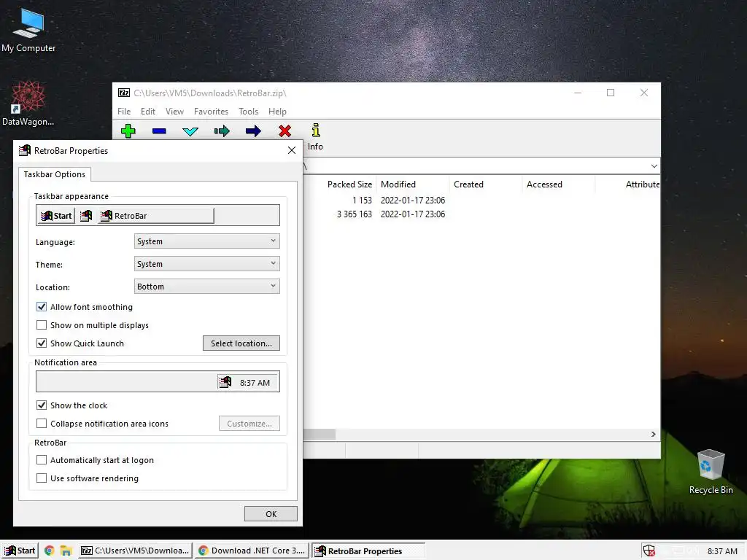Sort by Created column header
The height and width of the screenshot is (560, 747).
pos(485,184)
